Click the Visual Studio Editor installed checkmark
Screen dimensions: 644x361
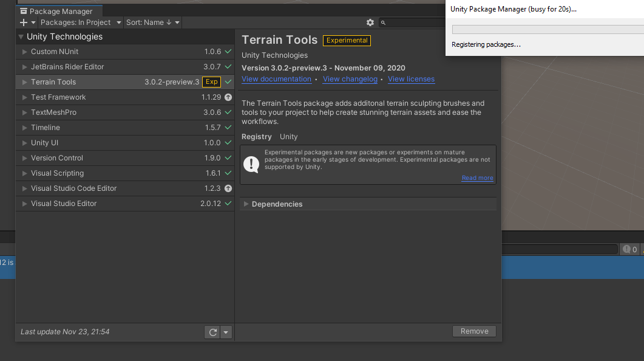[x=228, y=204]
